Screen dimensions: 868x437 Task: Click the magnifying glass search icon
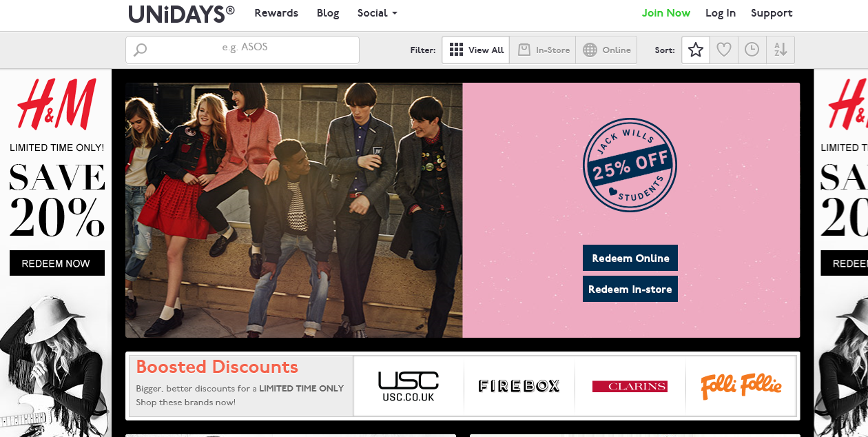pos(141,50)
